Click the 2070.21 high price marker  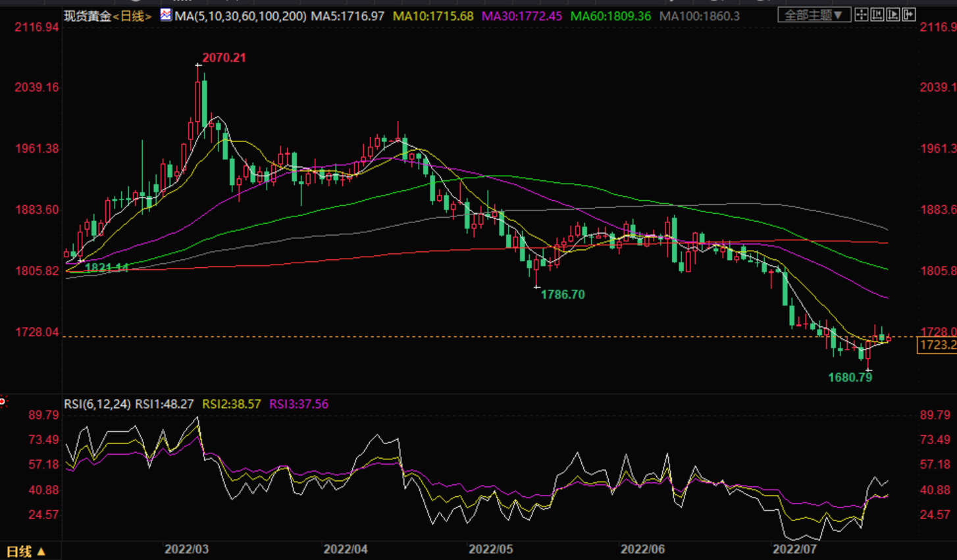(224, 58)
